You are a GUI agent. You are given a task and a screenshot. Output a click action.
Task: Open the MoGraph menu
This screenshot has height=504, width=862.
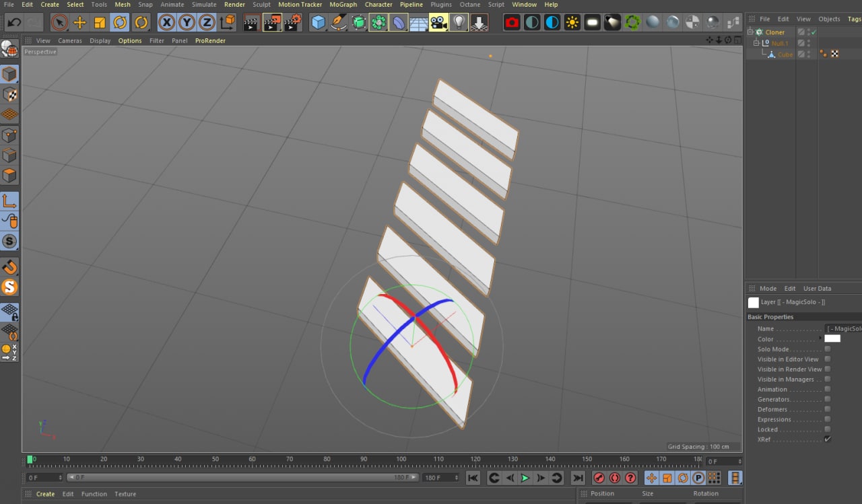point(343,5)
